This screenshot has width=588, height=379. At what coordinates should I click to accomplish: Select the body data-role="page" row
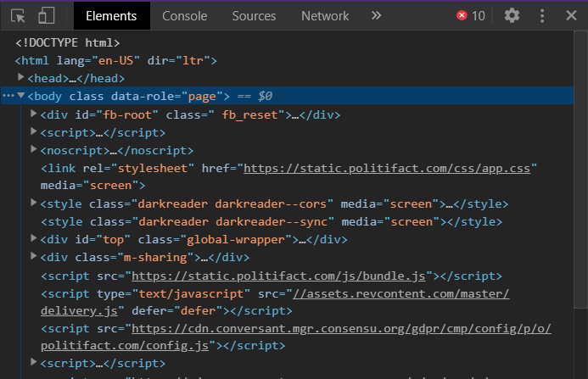pos(287,96)
